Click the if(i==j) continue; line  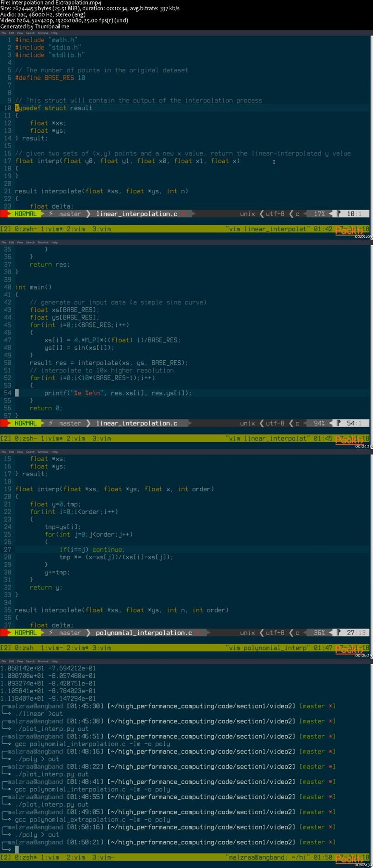point(92,550)
